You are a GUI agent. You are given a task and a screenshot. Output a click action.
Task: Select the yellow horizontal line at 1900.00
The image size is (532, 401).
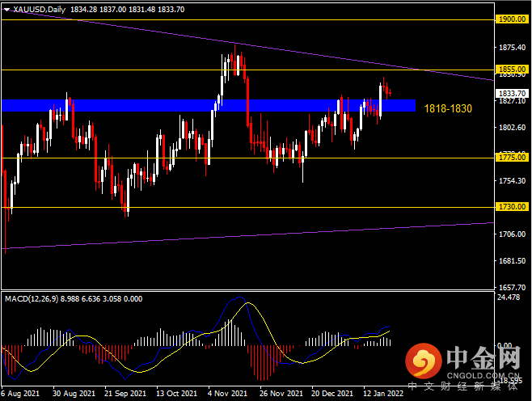pos(247,19)
